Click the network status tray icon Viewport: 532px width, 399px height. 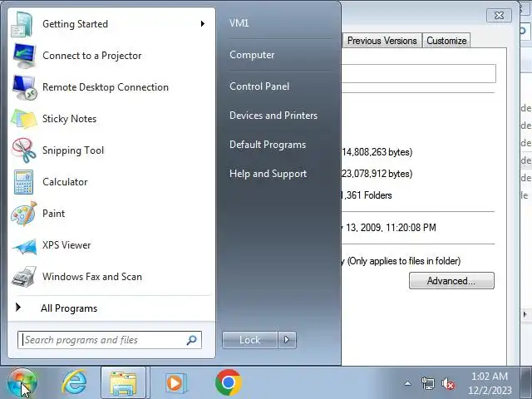point(427,384)
